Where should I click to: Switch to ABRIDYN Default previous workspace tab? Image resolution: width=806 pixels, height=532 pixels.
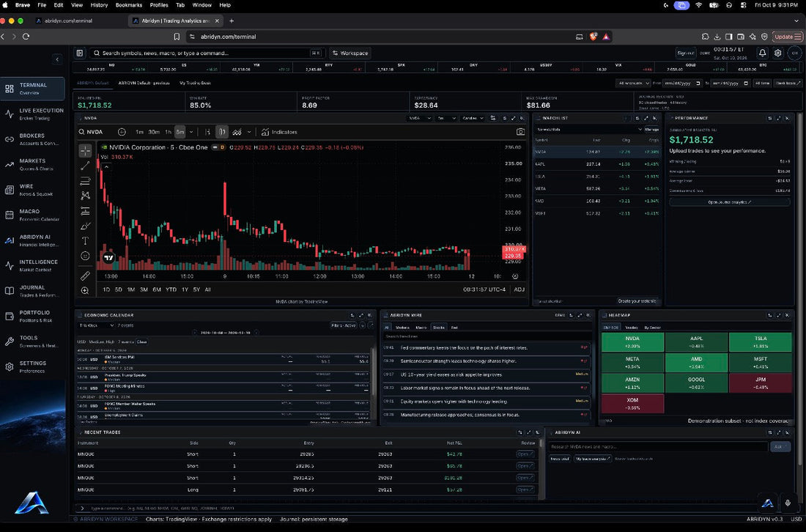[x=144, y=83]
